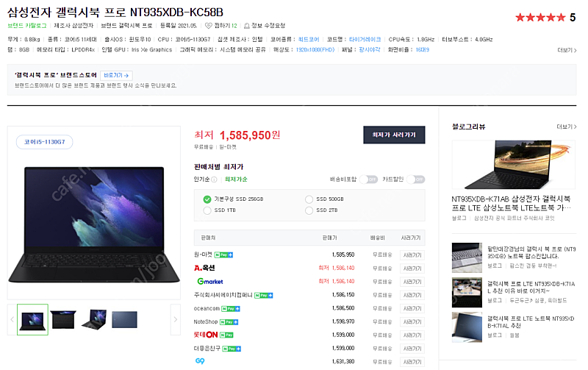Click 사러가기 in the G9 row

(x=412, y=362)
